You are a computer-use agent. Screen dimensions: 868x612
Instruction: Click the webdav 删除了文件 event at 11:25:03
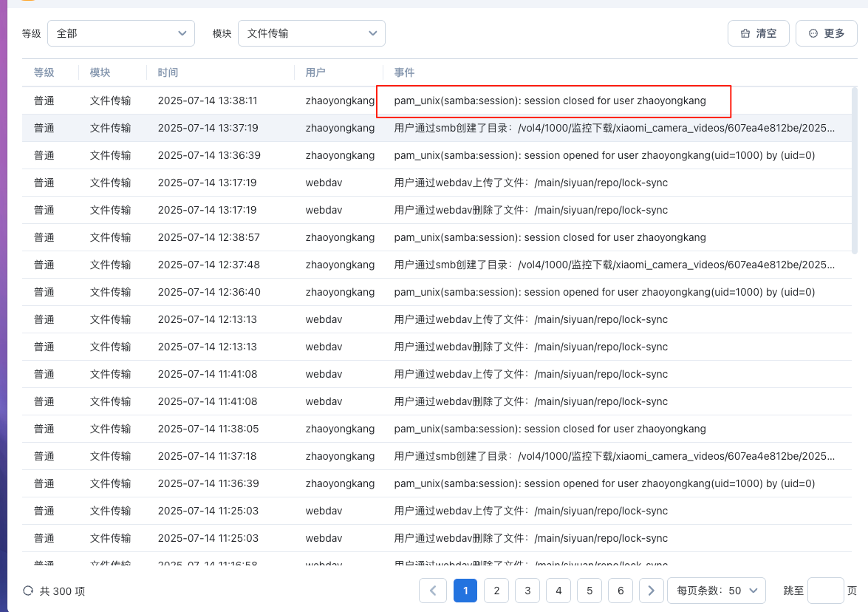(x=531, y=538)
